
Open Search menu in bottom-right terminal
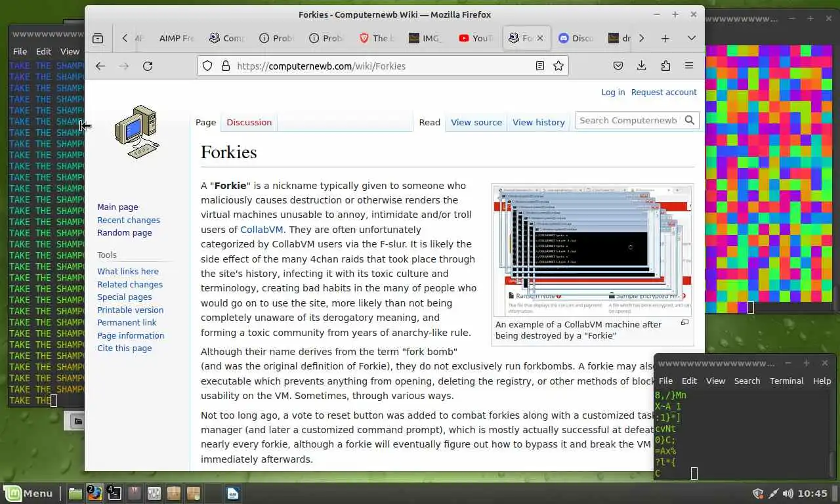[747, 381]
